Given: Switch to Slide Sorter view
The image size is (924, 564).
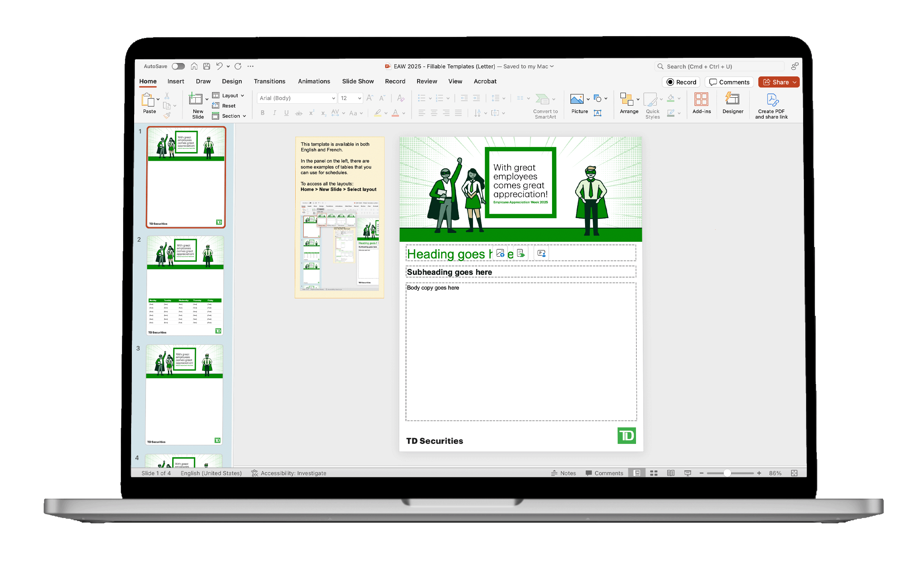Looking at the screenshot, I should tap(654, 473).
